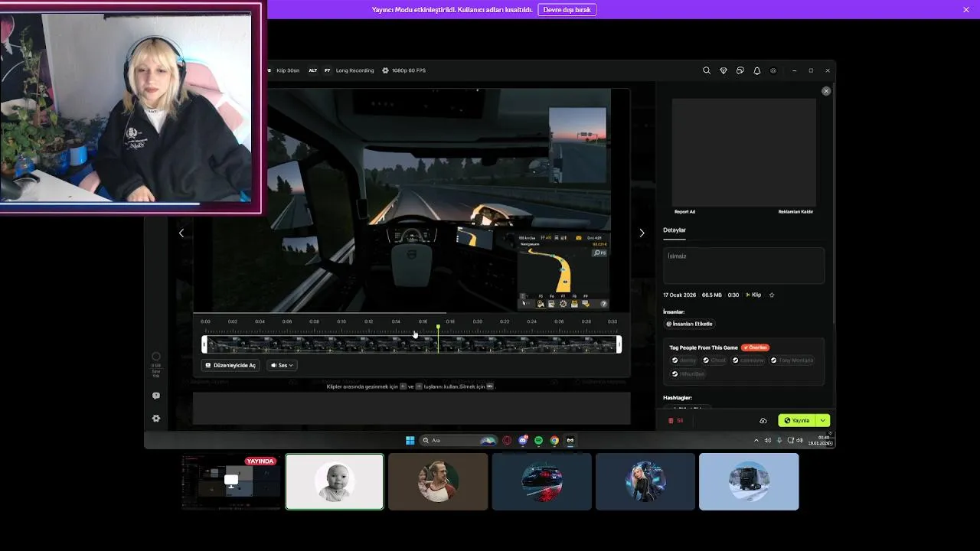Click the microphone icon in system tray
Screen dimensions: 980x551
779,440
